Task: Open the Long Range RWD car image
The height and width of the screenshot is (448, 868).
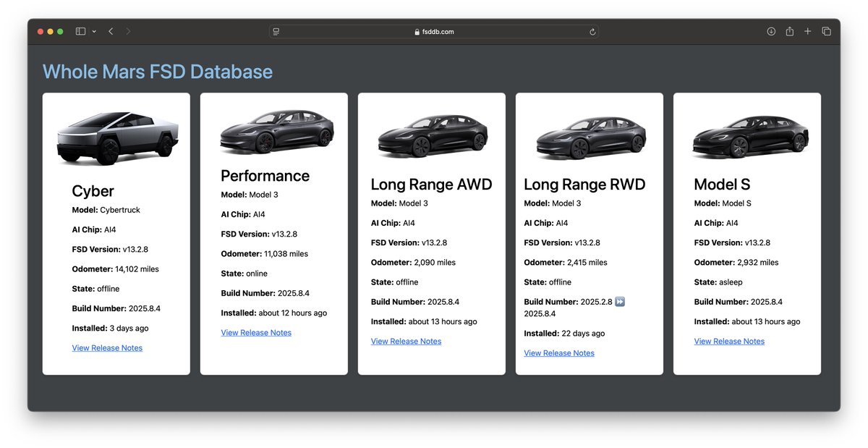Action: 591,136
